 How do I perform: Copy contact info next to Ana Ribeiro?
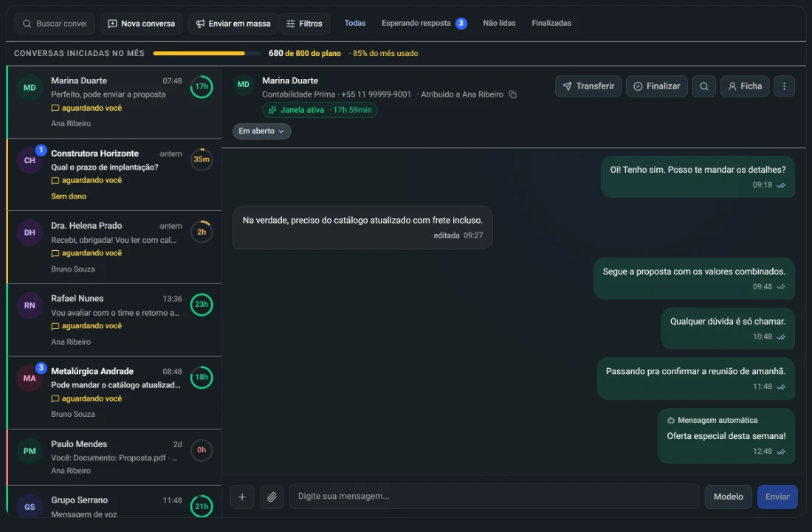tap(512, 94)
